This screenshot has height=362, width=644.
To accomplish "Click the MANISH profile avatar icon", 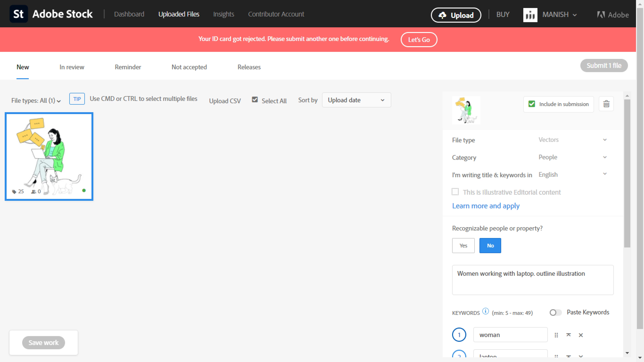I will tap(530, 15).
